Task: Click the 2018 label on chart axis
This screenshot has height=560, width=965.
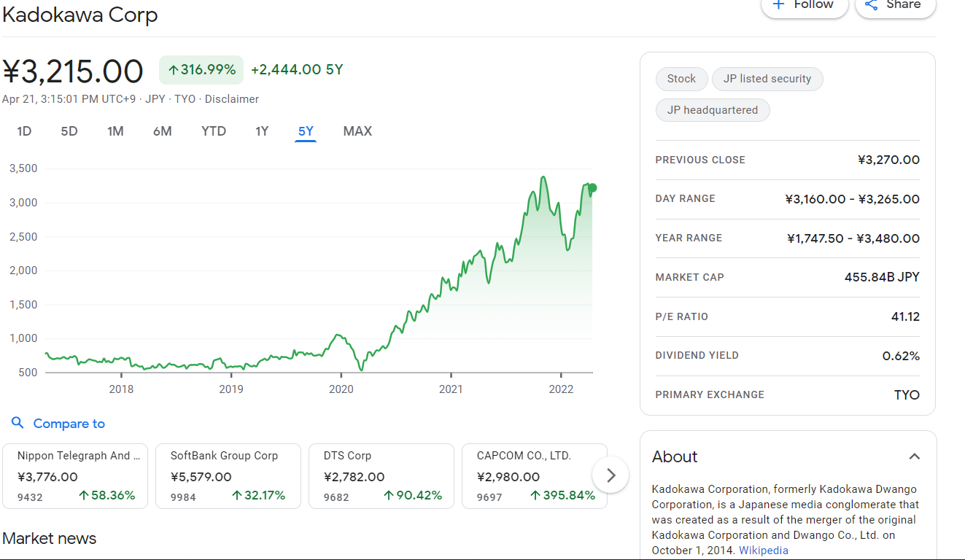Action: (x=121, y=389)
